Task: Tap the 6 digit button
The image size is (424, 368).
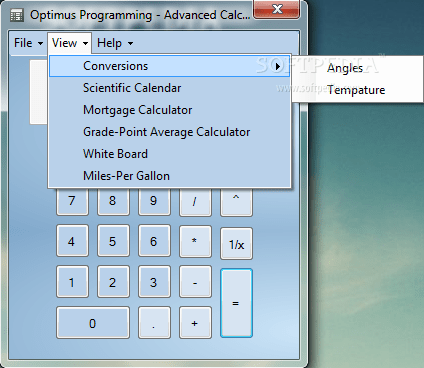Action: click(154, 241)
